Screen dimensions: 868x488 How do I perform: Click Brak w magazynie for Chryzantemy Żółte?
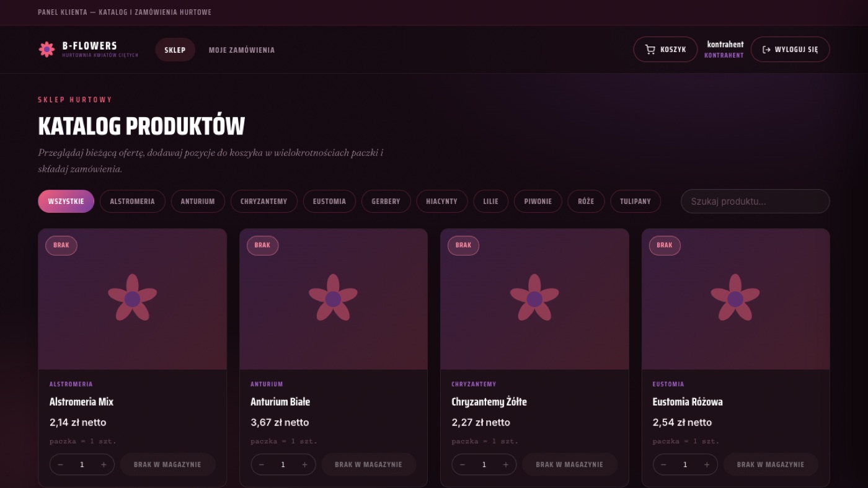tap(569, 464)
